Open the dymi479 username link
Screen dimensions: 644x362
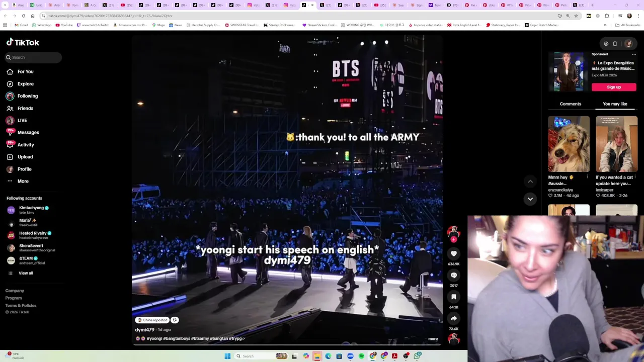click(144, 330)
